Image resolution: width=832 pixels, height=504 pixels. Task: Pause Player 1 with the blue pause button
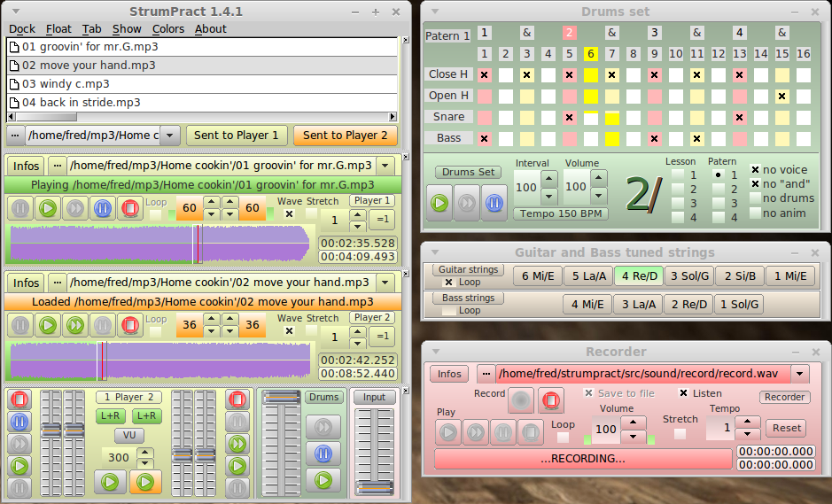coord(103,209)
